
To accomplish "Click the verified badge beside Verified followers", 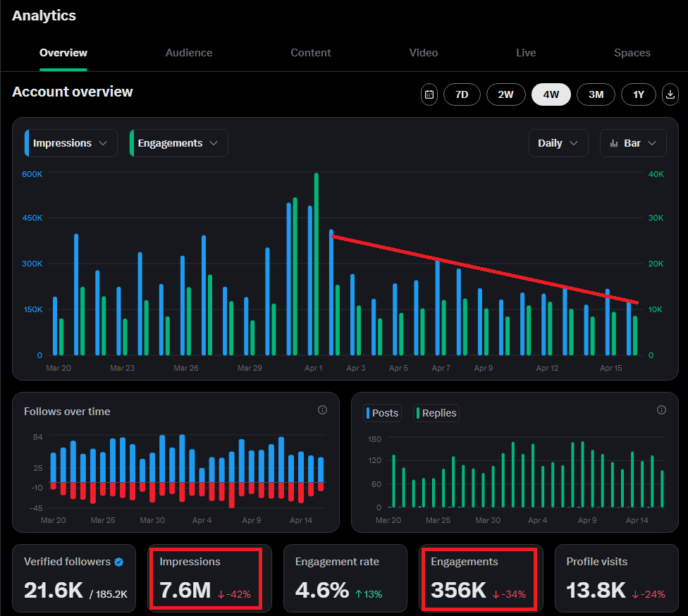I will pyautogui.click(x=119, y=562).
